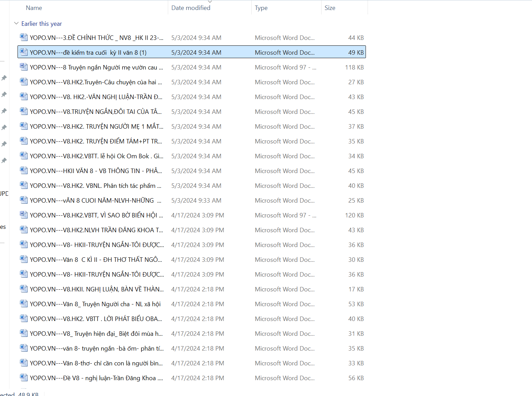Sort by Date modified column header
The image size is (532, 396).
tap(191, 8)
